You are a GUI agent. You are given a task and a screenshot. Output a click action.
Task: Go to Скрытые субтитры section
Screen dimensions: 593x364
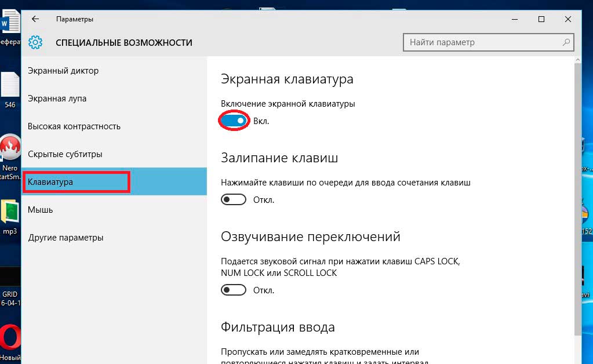click(65, 154)
